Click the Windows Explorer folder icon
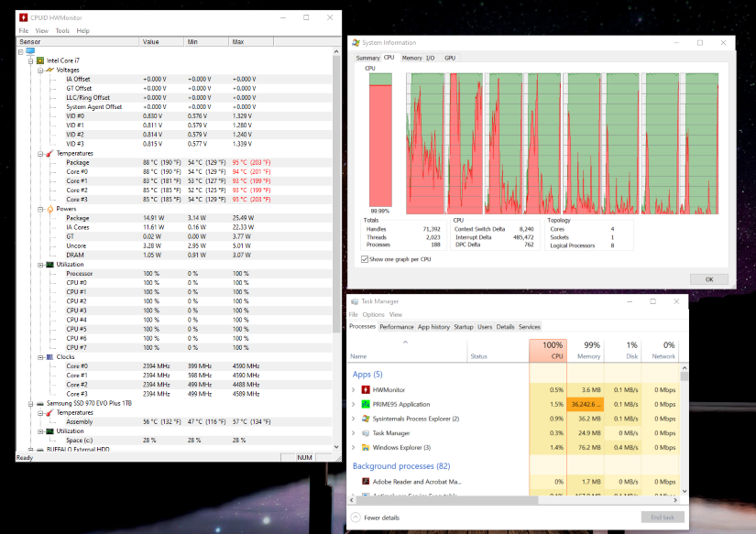 coord(366,448)
